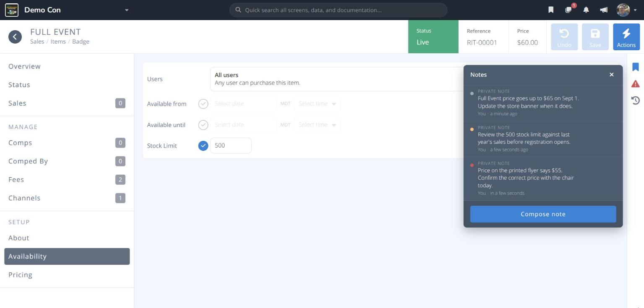Image resolution: width=644 pixels, height=308 pixels.
Task: Open the Available from time dropdown
Action: pyautogui.click(x=317, y=104)
